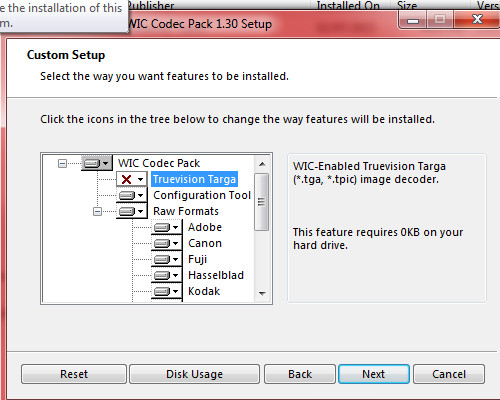Click Reset to restore default features

(74, 374)
